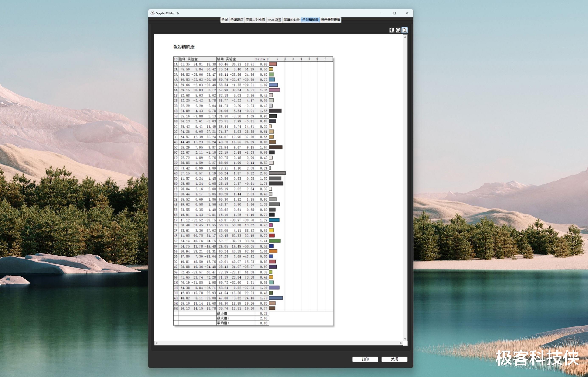Click the horizontal scrollbar track
Image resolution: width=588 pixels, height=377 pixels.
pyautogui.click(x=279, y=343)
